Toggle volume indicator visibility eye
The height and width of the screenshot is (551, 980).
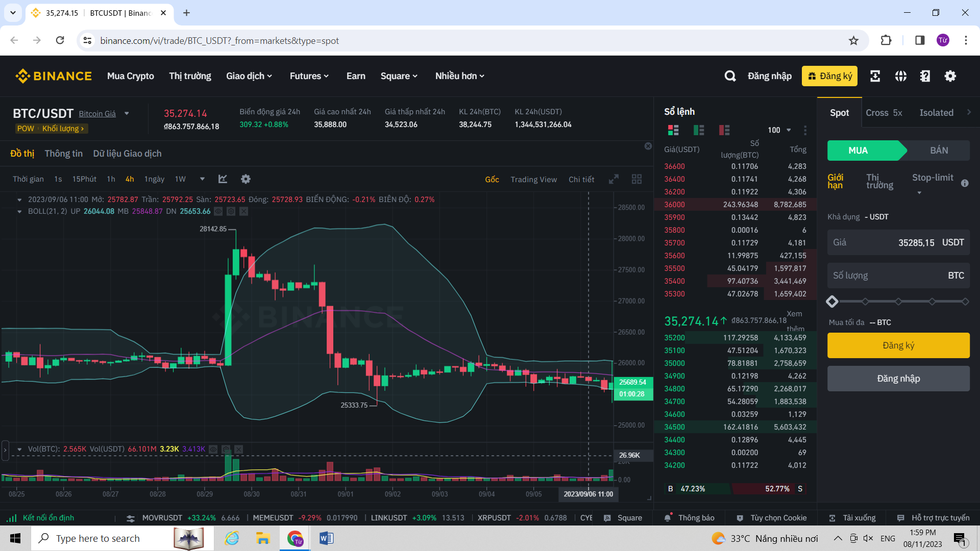[x=213, y=449]
